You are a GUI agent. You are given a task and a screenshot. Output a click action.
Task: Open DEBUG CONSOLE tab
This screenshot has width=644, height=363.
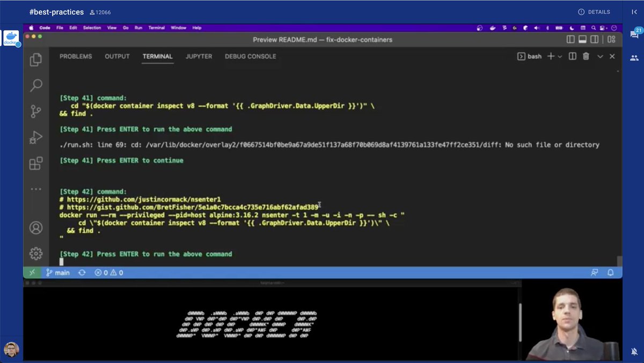click(x=251, y=56)
